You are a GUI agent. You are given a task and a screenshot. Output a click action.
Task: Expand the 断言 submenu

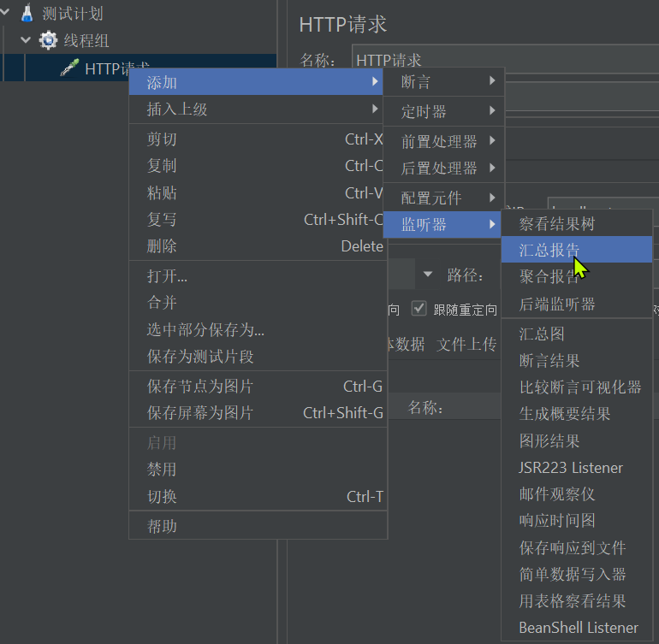[x=444, y=81]
